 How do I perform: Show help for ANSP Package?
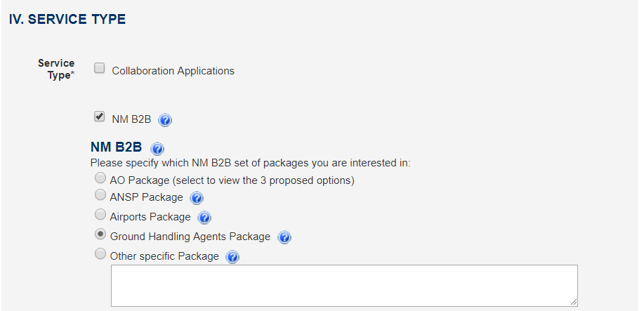(x=197, y=199)
